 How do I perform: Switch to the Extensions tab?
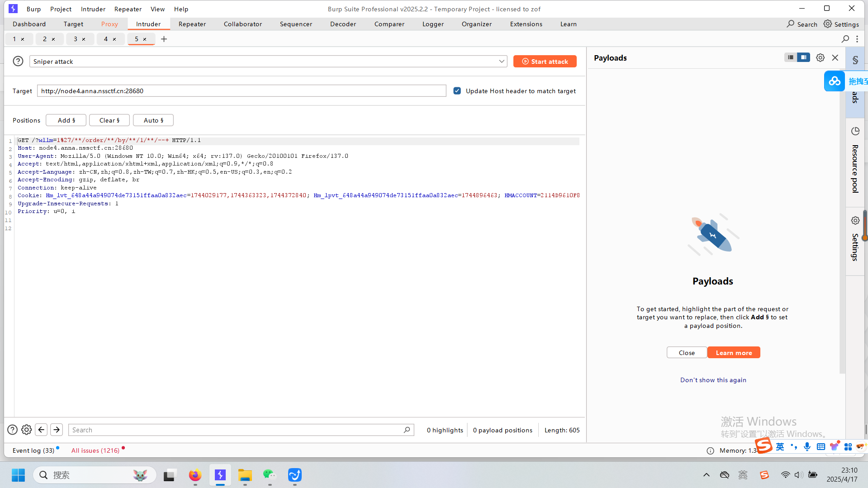tap(526, 24)
